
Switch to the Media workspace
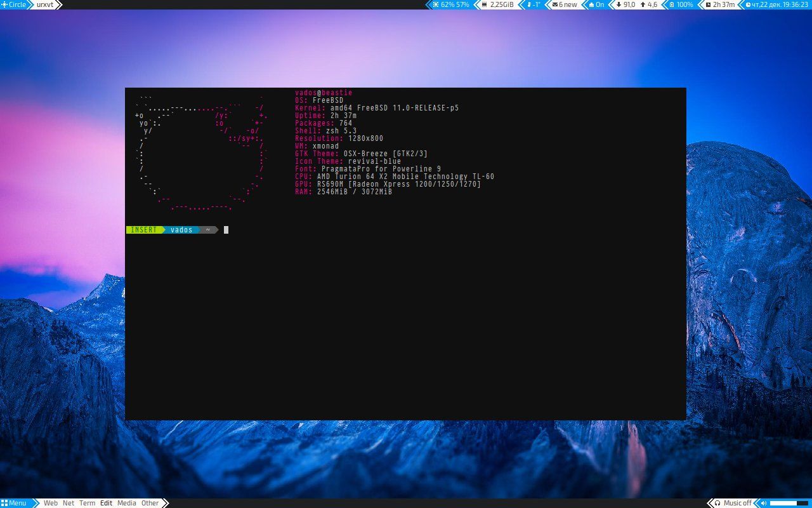pyautogui.click(x=127, y=503)
